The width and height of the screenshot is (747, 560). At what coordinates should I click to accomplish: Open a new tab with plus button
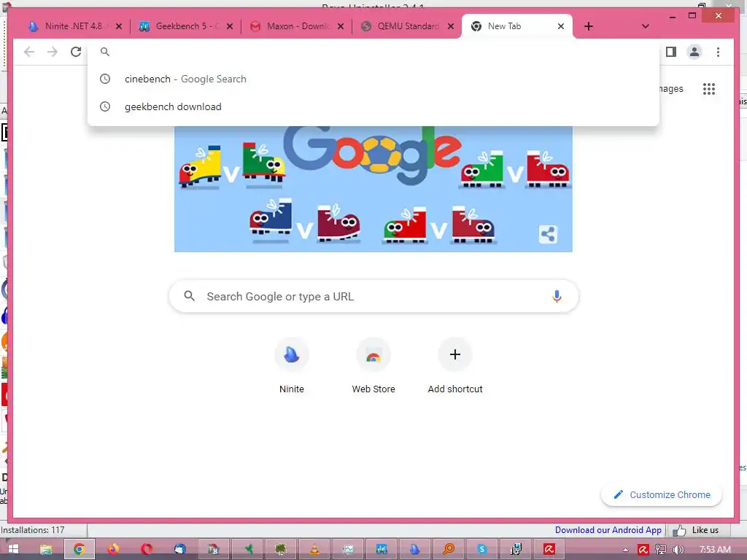(589, 26)
